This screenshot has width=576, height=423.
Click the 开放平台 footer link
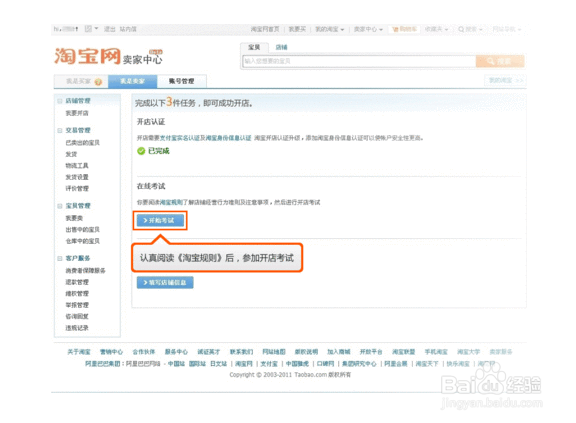(371, 352)
